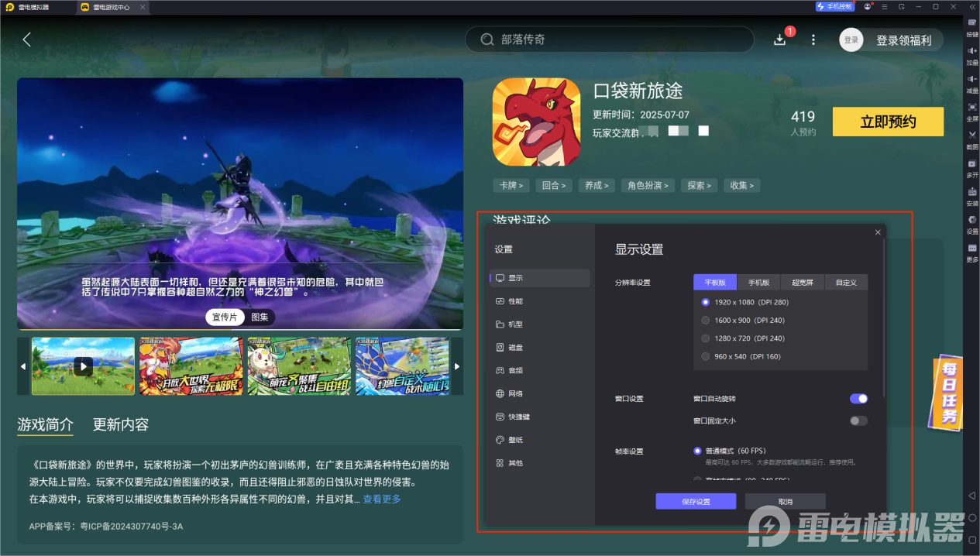
Task: Open the 角色扮演 > tag
Action: pyautogui.click(x=648, y=186)
